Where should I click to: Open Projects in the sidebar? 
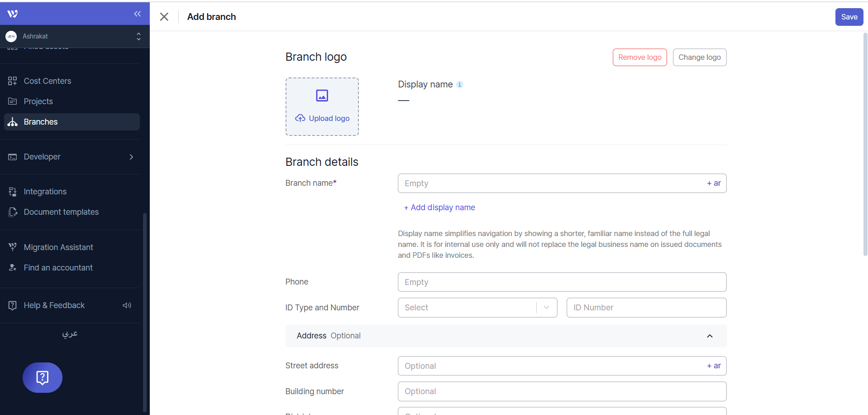point(38,101)
